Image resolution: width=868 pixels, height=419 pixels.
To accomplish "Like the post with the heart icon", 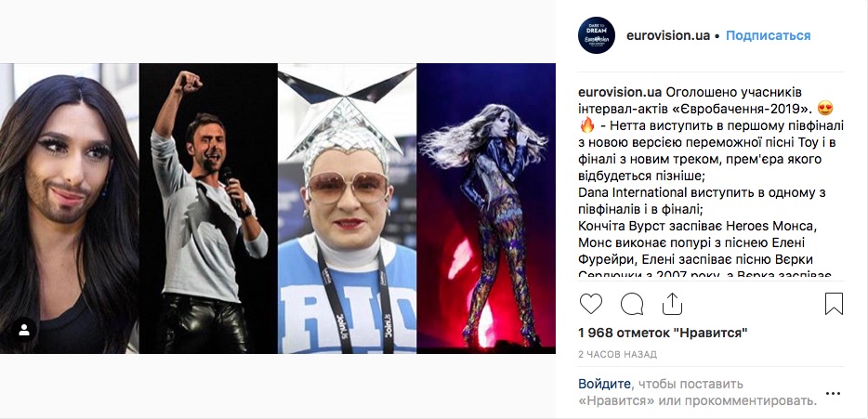I will [591, 304].
